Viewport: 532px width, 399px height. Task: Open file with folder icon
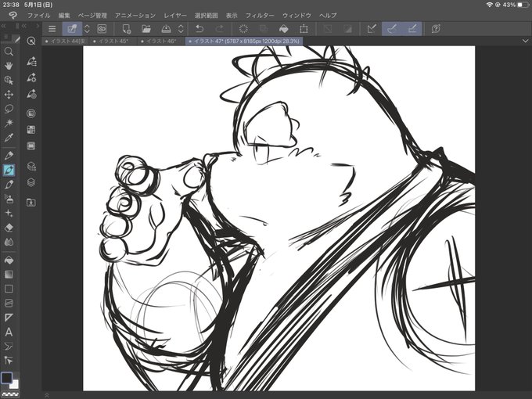[x=146, y=29]
